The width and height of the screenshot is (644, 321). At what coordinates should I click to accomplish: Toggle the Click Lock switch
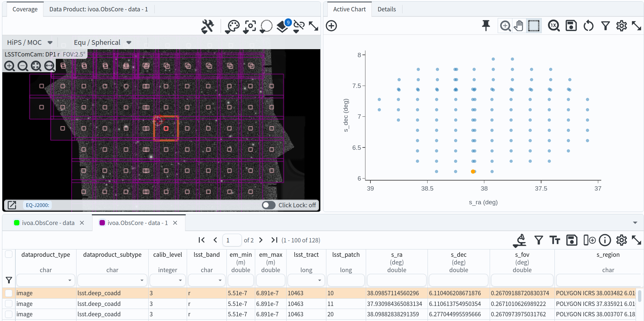pyautogui.click(x=269, y=205)
